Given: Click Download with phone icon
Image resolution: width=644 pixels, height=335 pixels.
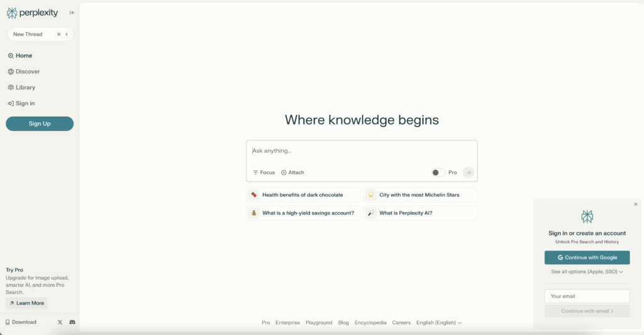Looking at the screenshot, I should (21, 322).
